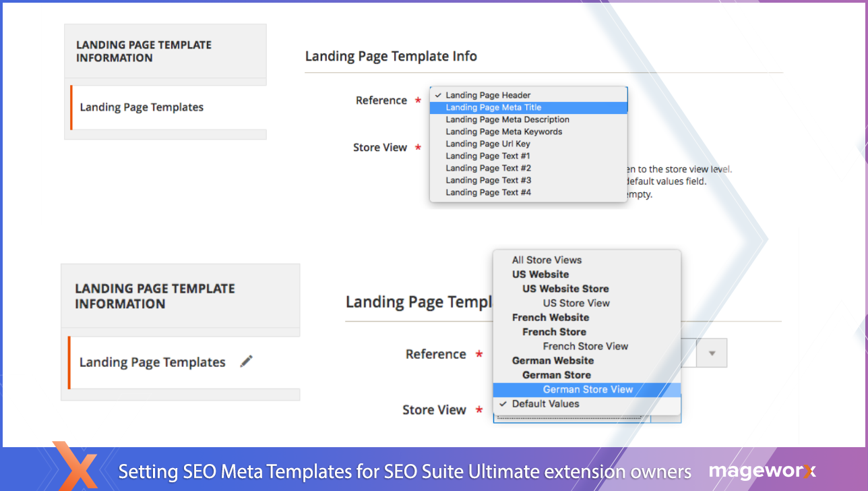
Task: Open lower Landing Page Templates sidebar tab
Action: pos(152,362)
